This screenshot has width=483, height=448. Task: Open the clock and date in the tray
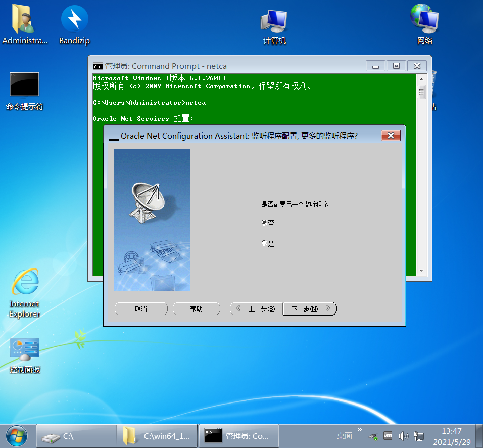pos(451,435)
